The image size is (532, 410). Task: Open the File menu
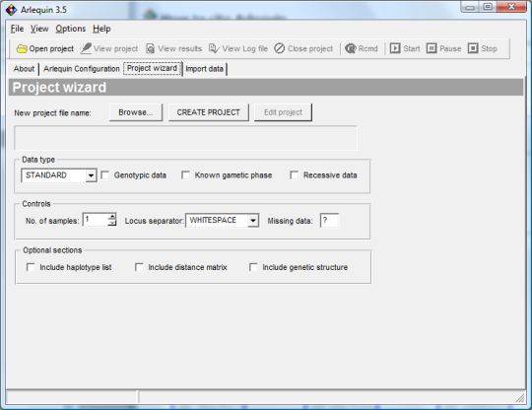pos(17,29)
